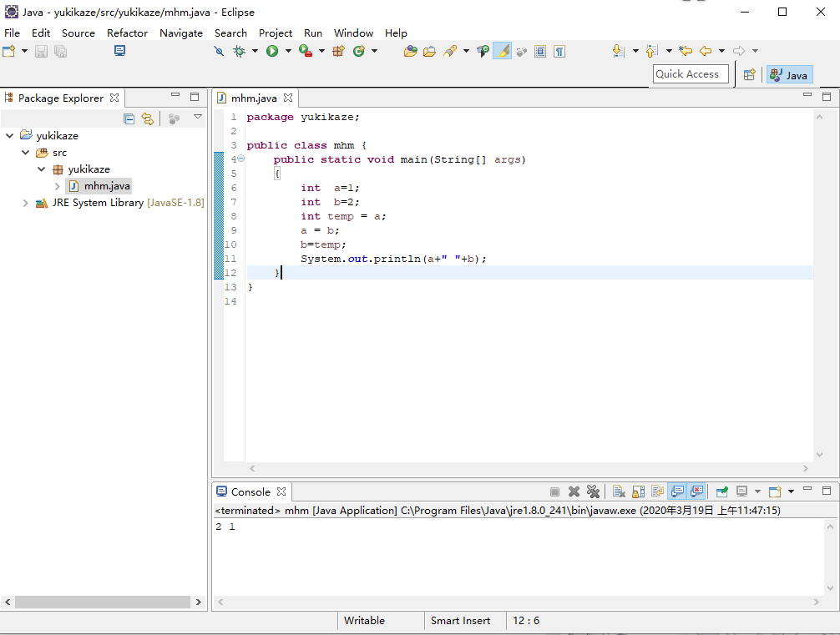Viewport: 840px width, 635px height.
Task: Click the Toggle Mark Occurrences highlighter icon
Action: point(502,52)
